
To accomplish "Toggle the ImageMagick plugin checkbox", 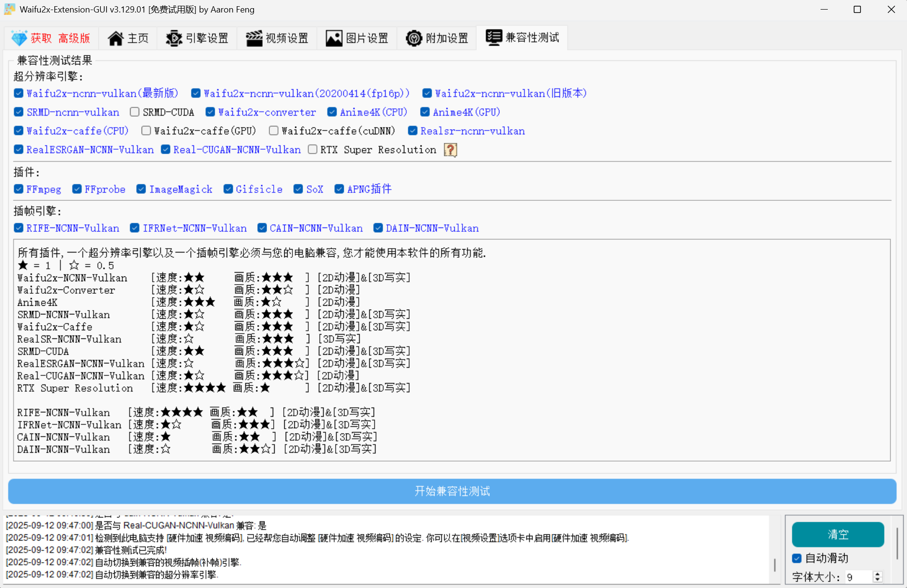I will (141, 189).
